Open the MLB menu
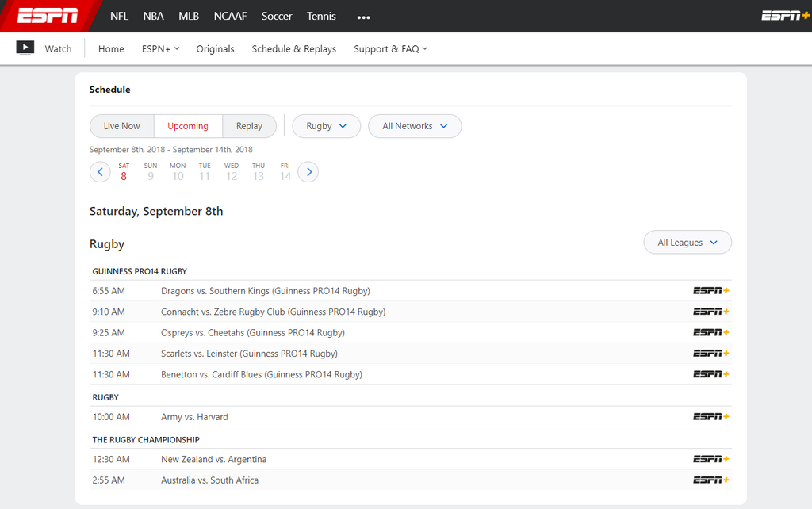 [x=189, y=16]
